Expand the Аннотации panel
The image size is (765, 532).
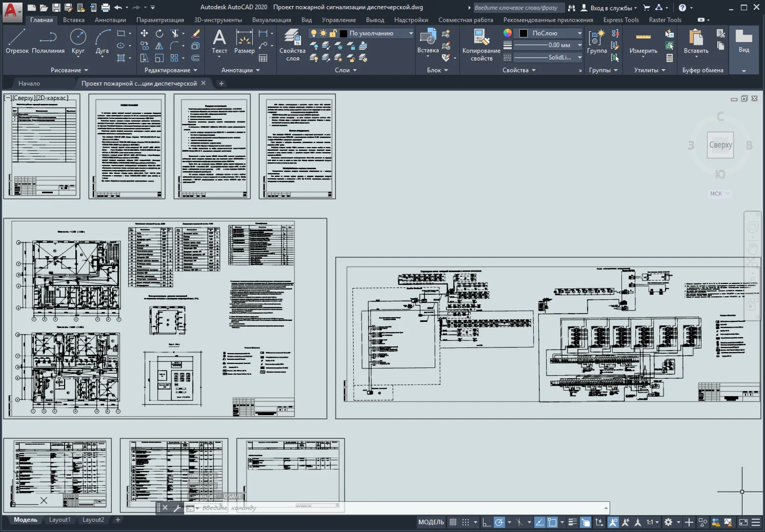pyautogui.click(x=240, y=70)
